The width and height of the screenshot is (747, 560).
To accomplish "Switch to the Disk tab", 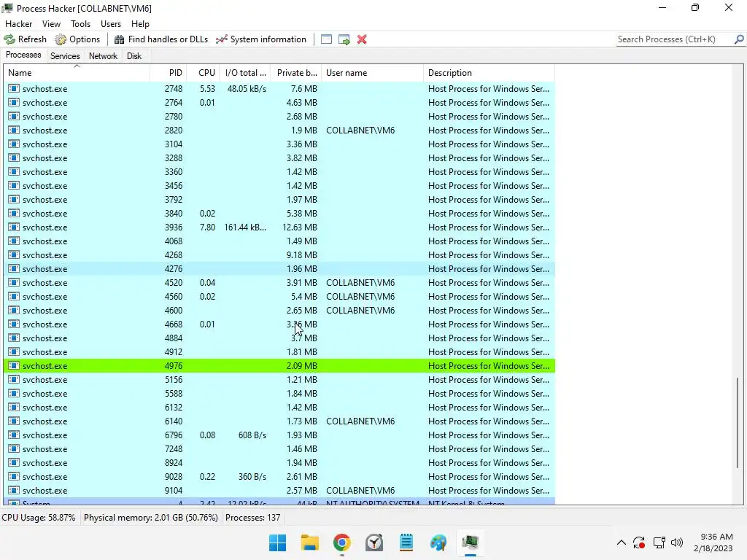I will (134, 56).
